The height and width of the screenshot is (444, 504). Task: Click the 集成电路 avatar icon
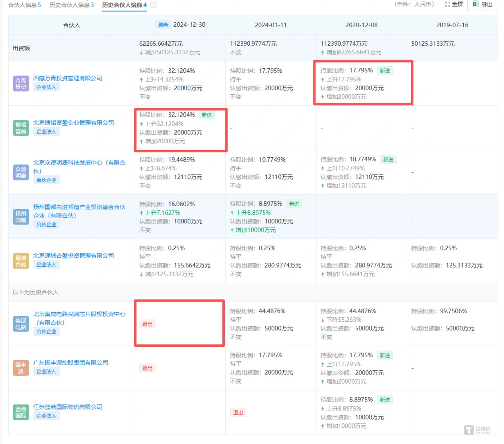coord(21,323)
